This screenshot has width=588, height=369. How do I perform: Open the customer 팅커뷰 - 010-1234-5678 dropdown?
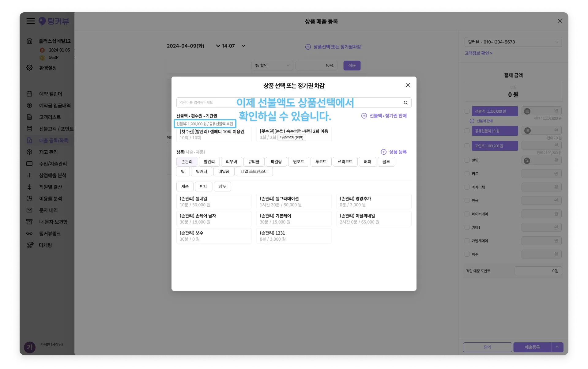pyautogui.click(x=513, y=42)
